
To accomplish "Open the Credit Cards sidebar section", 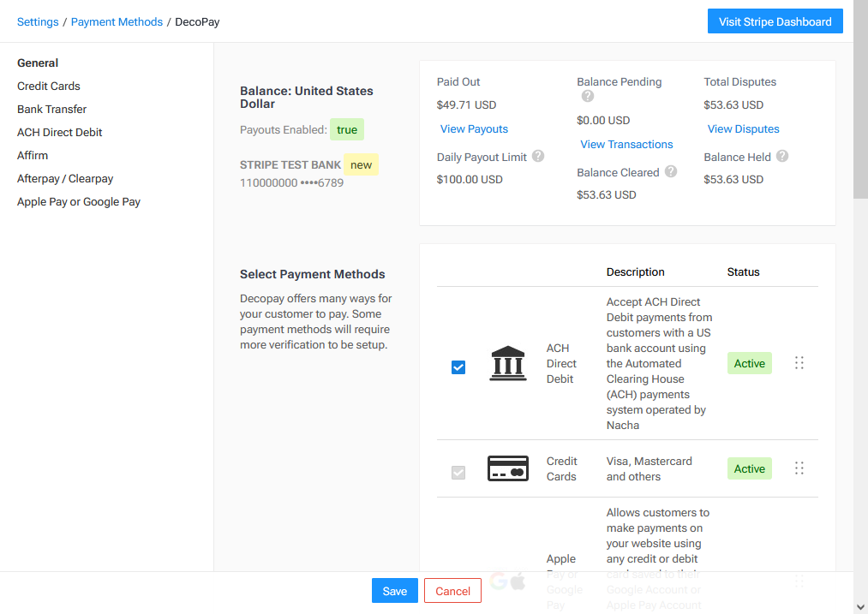I will (49, 86).
